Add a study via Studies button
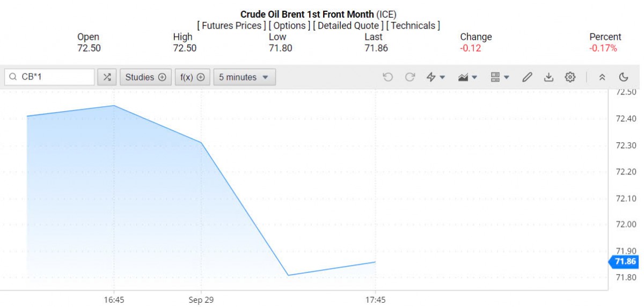The image size is (644, 307). click(145, 77)
